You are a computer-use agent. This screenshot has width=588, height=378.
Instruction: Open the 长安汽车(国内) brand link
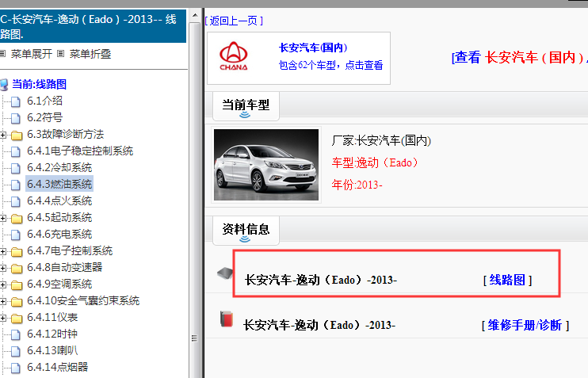coord(313,48)
